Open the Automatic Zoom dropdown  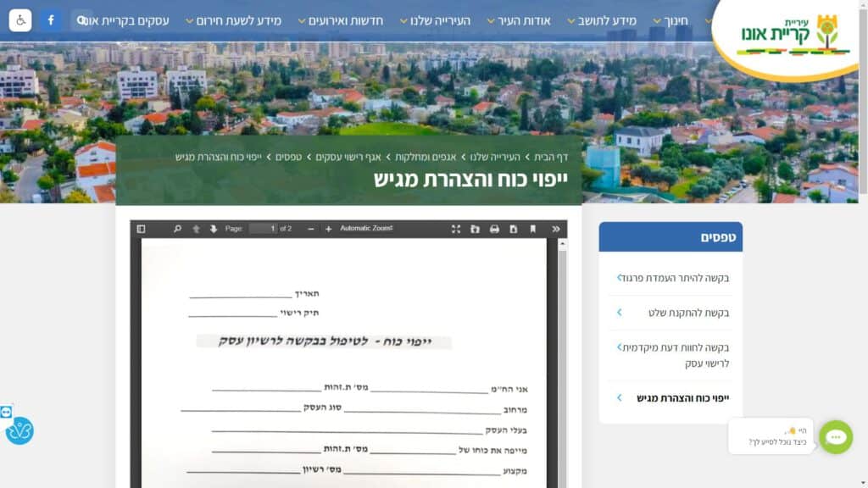366,229
